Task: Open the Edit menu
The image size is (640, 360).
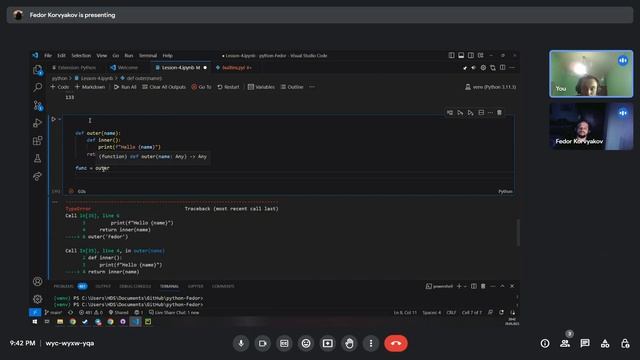Action: coord(61,56)
